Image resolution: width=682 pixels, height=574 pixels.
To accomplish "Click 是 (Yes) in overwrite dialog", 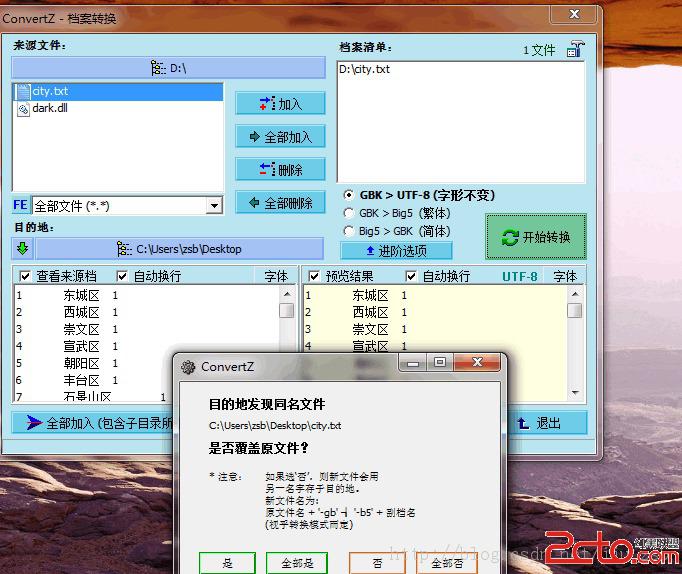I will click(x=227, y=564).
